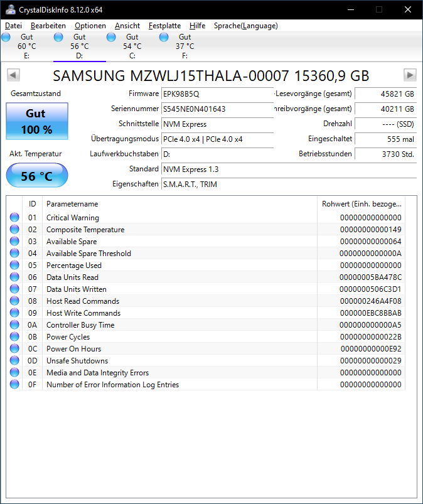The image size is (423, 504).
Task: Select the D: drive tab at 56 °C
Action: [80, 46]
